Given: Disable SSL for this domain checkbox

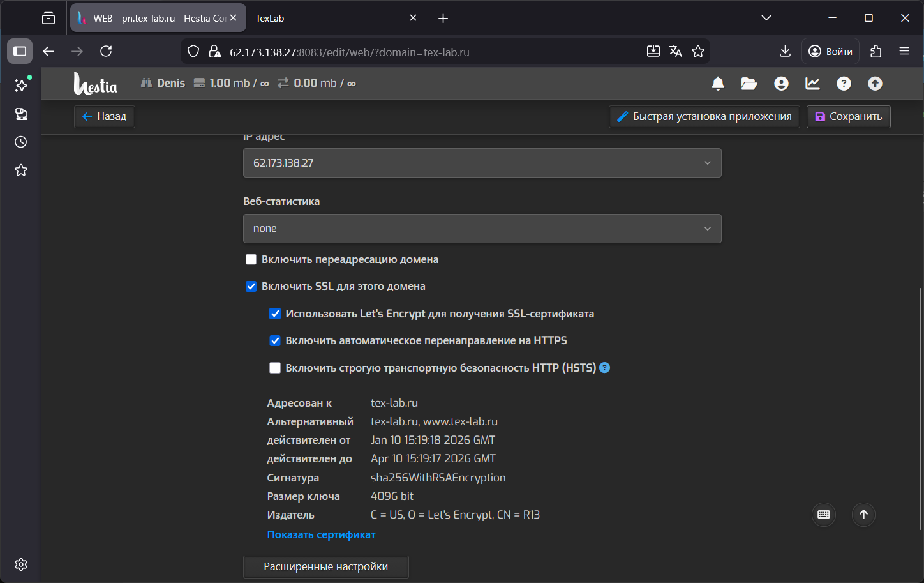Looking at the screenshot, I should pos(251,287).
